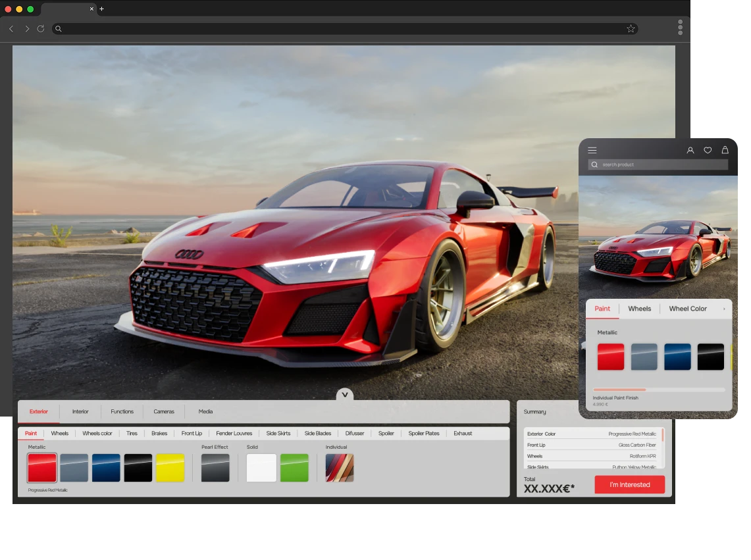Open the mobile hamburger menu
The image size is (751, 560).
592,150
